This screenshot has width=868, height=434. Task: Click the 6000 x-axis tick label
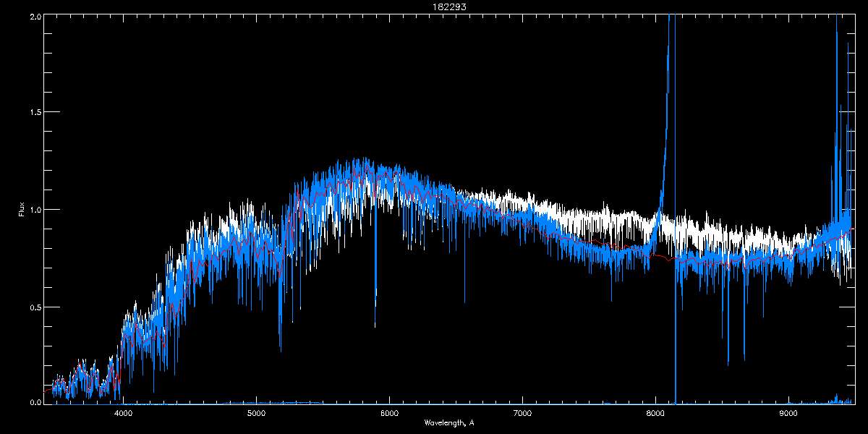pyautogui.click(x=389, y=414)
